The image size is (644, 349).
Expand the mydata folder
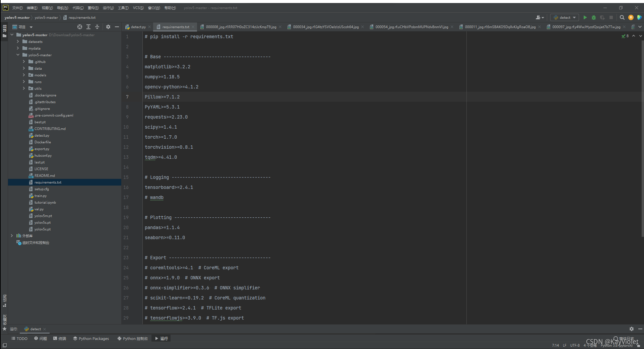pyautogui.click(x=18, y=48)
